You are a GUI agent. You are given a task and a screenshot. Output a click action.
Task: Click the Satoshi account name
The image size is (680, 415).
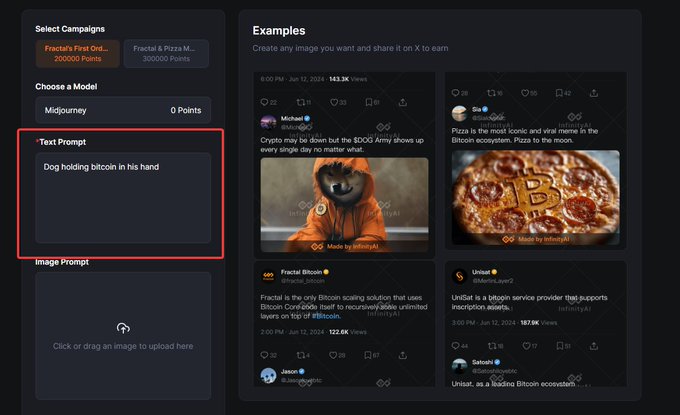(482, 362)
